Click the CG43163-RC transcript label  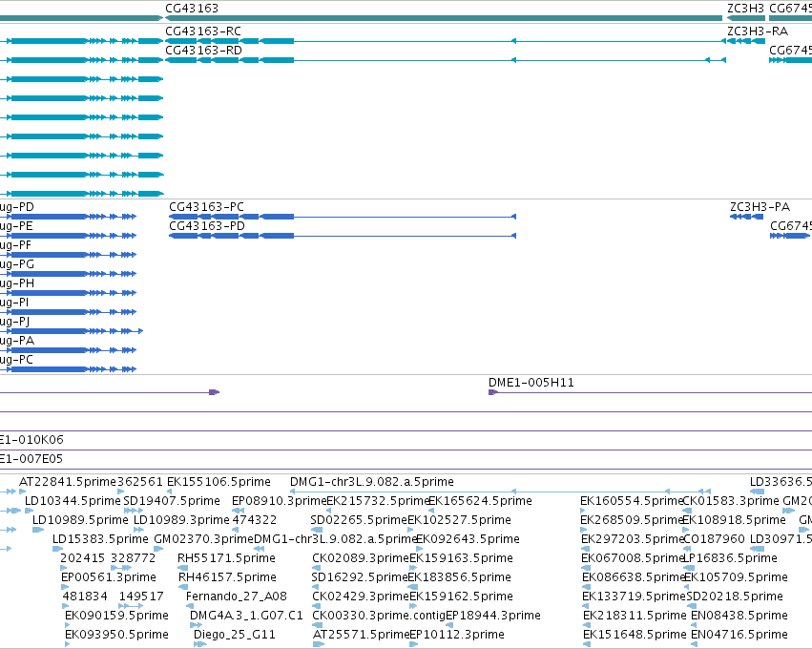pos(203,31)
